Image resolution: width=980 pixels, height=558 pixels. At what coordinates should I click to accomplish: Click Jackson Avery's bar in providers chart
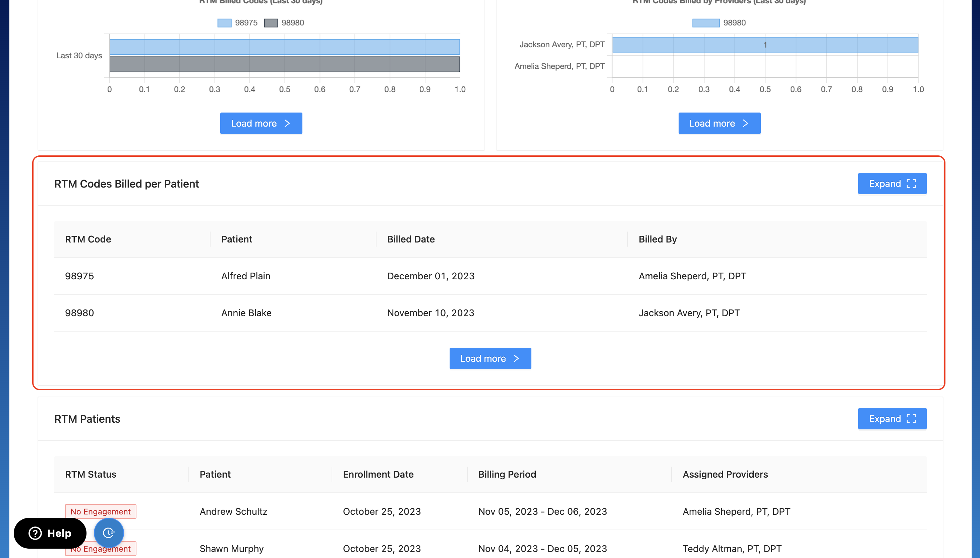[764, 45]
